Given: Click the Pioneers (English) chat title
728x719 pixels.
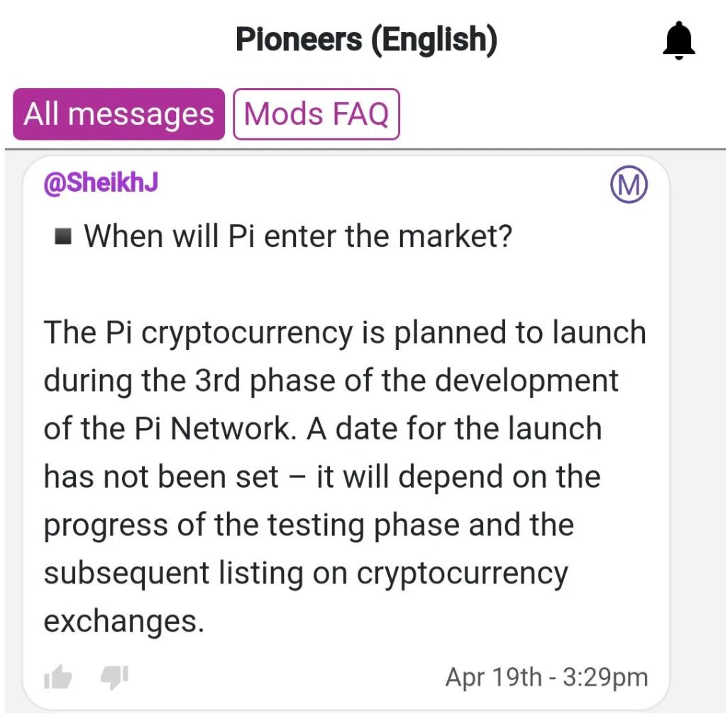Looking at the screenshot, I should coord(366,40).
